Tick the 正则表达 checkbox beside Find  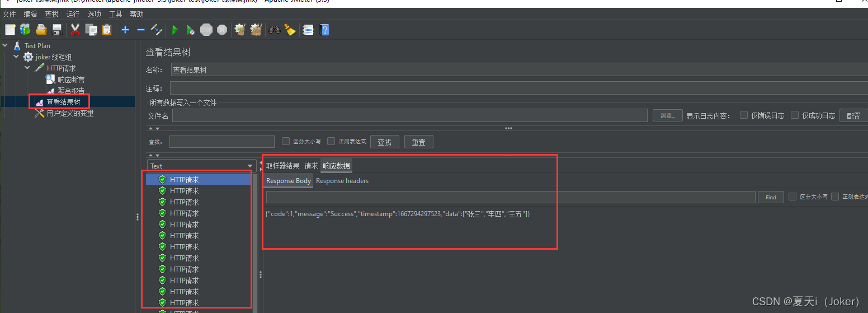tap(835, 197)
